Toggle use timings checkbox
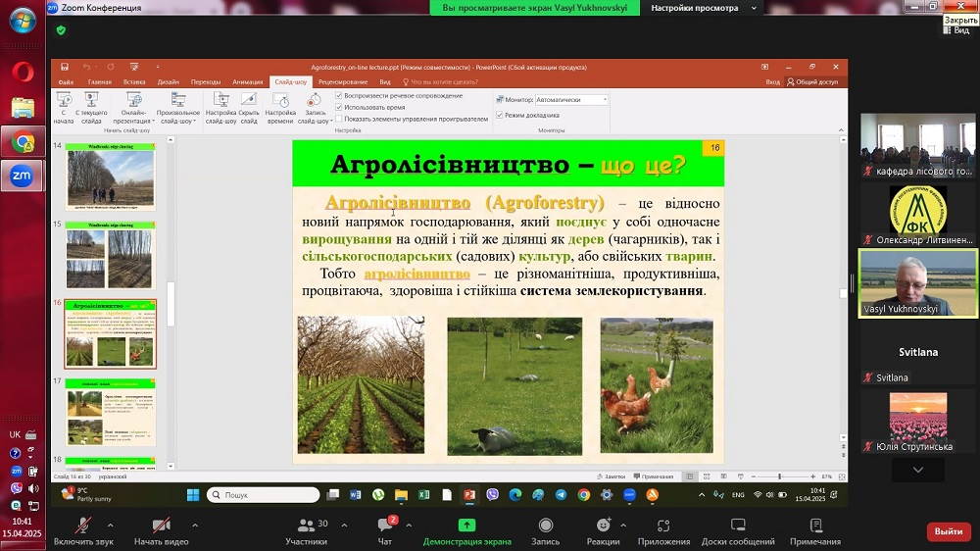Screen dimensions: 980x551 click(339, 107)
